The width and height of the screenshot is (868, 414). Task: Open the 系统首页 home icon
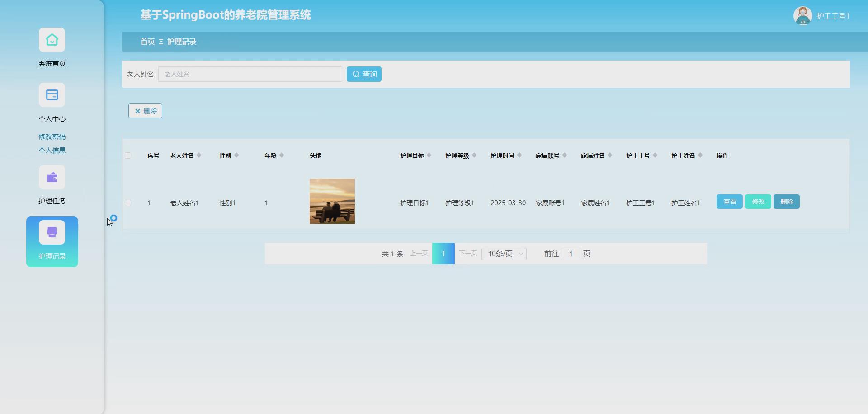point(52,40)
